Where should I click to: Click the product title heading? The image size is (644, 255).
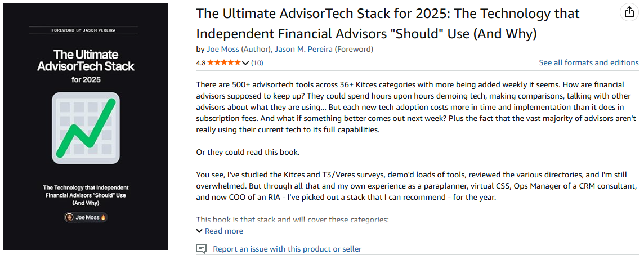[x=388, y=24]
